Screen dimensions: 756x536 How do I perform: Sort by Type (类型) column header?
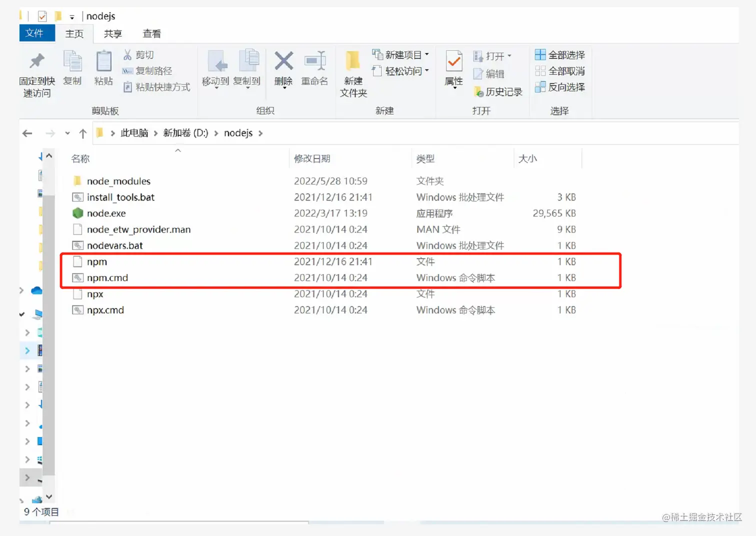425,159
